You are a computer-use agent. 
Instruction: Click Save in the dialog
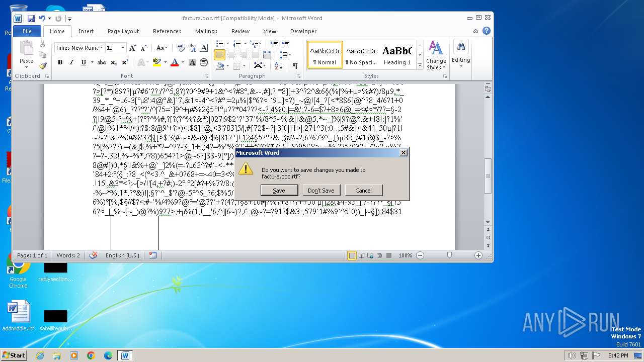[x=279, y=191]
